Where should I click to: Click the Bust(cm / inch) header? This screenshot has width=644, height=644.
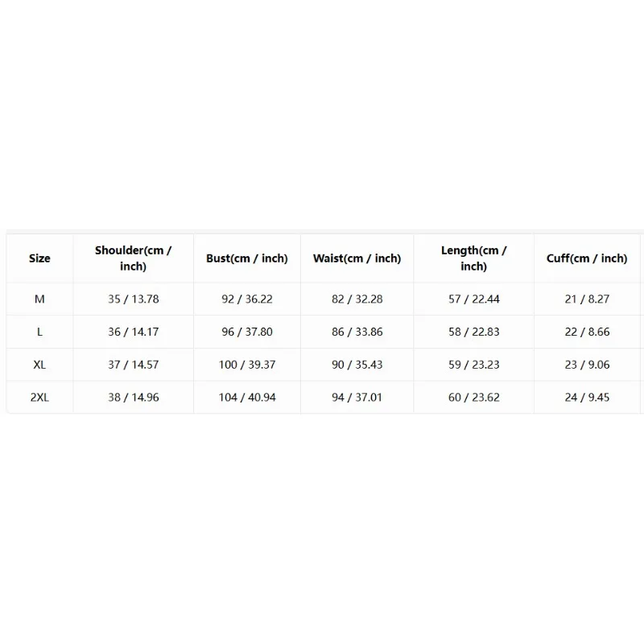pos(247,258)
